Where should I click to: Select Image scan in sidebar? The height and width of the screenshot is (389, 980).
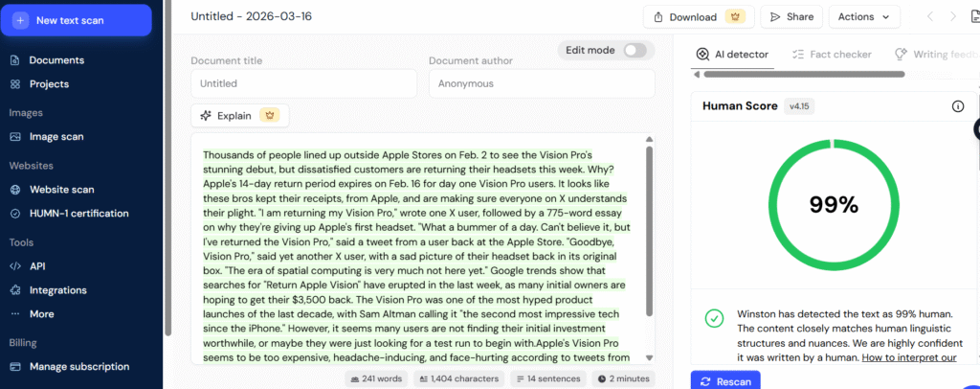(56, 137)
